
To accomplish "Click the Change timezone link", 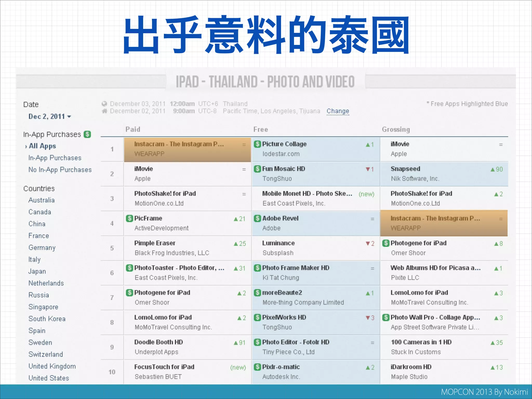I will (338, 111).
